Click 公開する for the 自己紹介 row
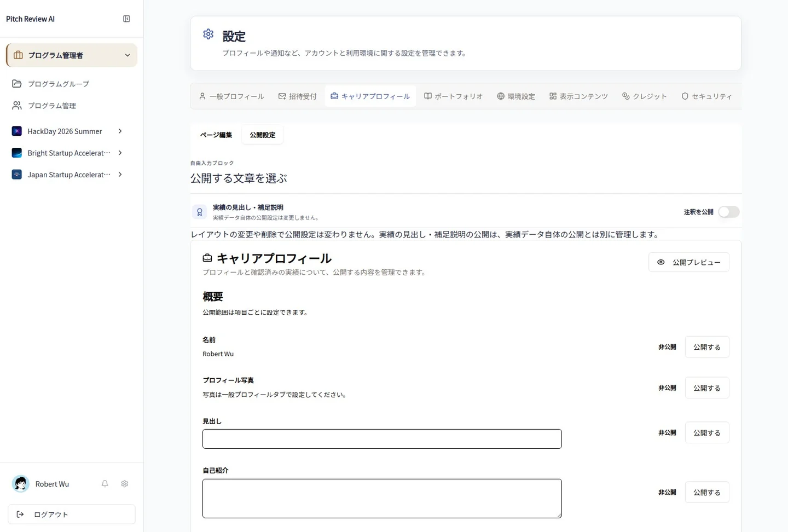 click(x=707, y=493)
